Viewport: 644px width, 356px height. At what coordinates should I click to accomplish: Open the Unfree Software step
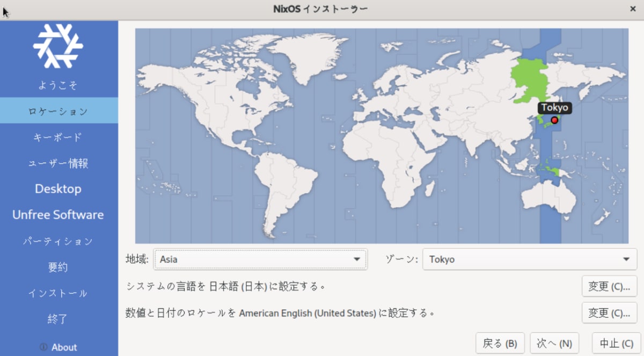pyautogui.click(x=58, y=215)
